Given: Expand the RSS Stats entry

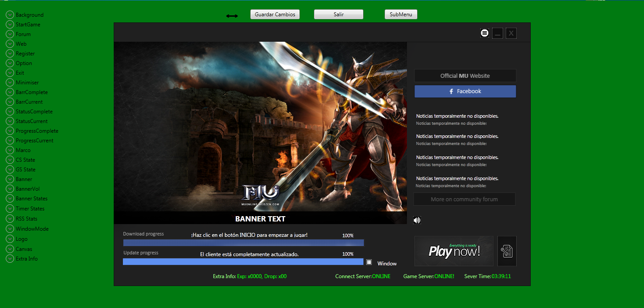Looking at the screenshot, I should tap(10, 218).
